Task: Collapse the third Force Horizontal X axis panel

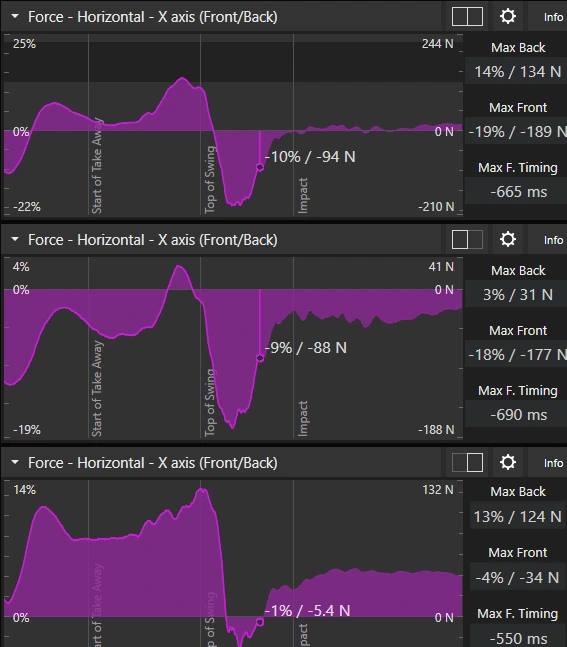Action: [x=15, y=462]
